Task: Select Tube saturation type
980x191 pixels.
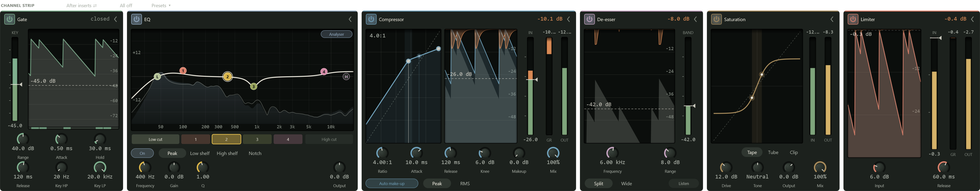Action: pyautogui.click(x=773, y=152)
